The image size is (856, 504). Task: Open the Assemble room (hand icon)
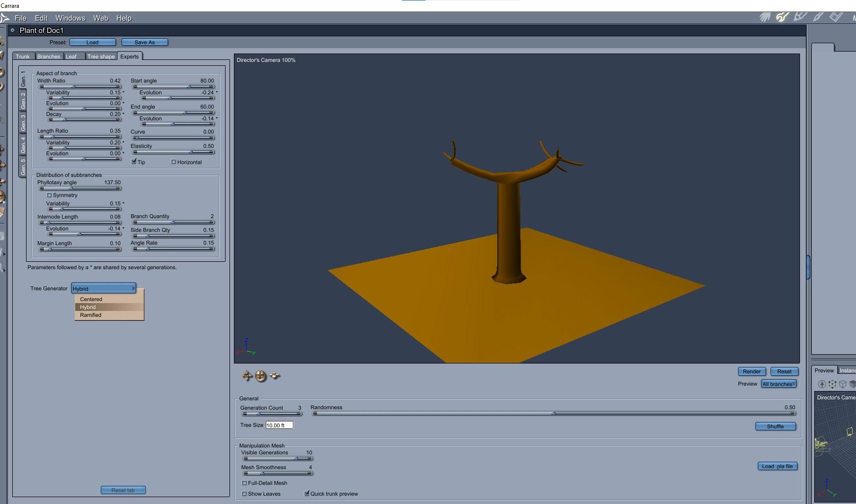pyautogui.click(x=765, y=17)
